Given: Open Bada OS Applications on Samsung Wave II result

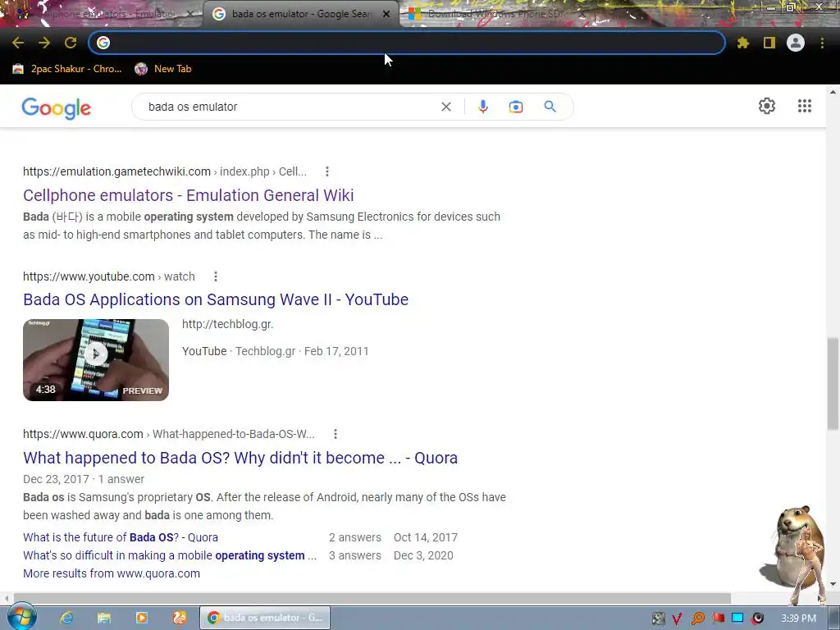Looking at the screenshot, I should pos(216,299).
